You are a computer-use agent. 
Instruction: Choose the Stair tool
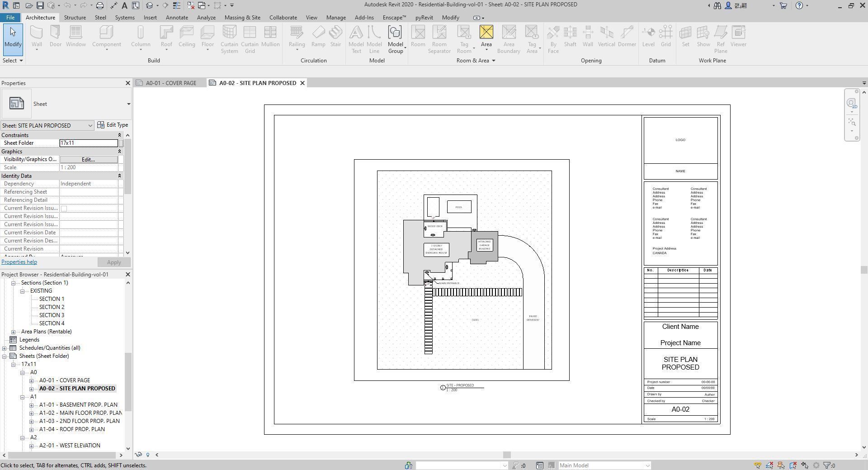[335, 36]
